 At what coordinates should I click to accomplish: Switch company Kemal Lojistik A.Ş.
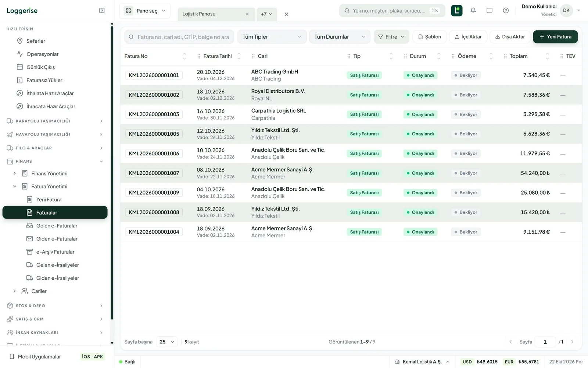coord(422,362)
